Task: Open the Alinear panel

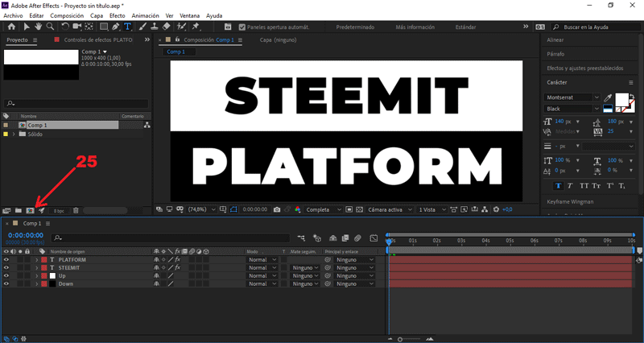Action: [555, 39]
